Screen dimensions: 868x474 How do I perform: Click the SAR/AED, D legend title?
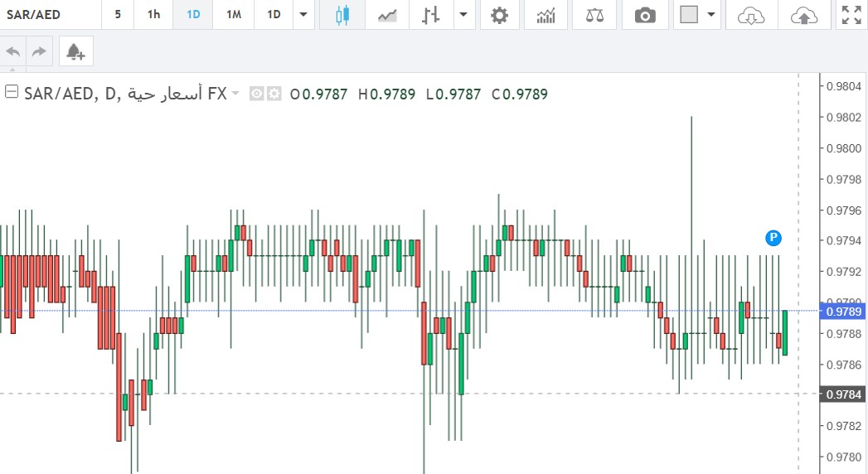[126, 94]
